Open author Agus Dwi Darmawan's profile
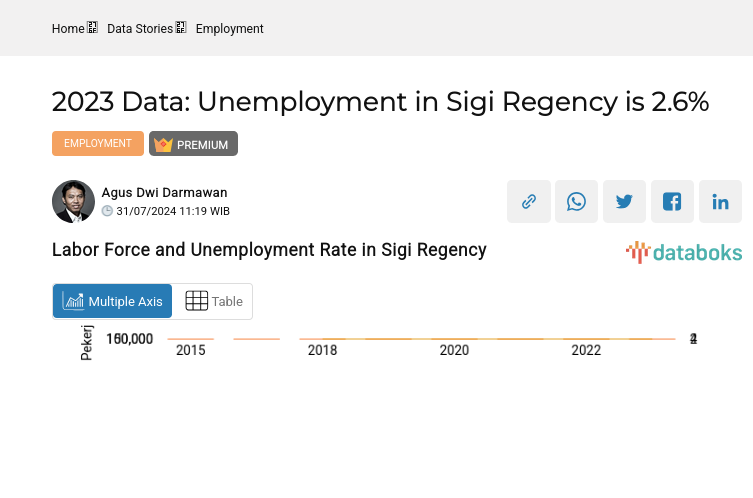Screen dimensions: 753x498 [x=164, y=192]
